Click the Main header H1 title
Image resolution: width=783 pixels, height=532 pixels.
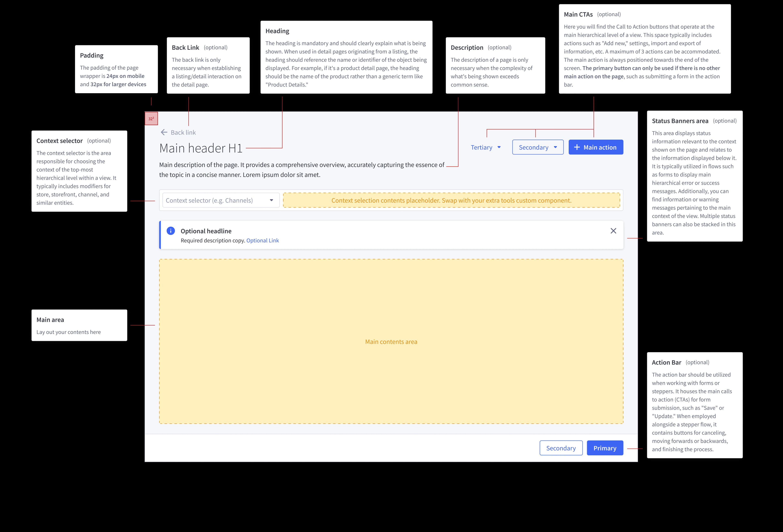coord(201,148)
